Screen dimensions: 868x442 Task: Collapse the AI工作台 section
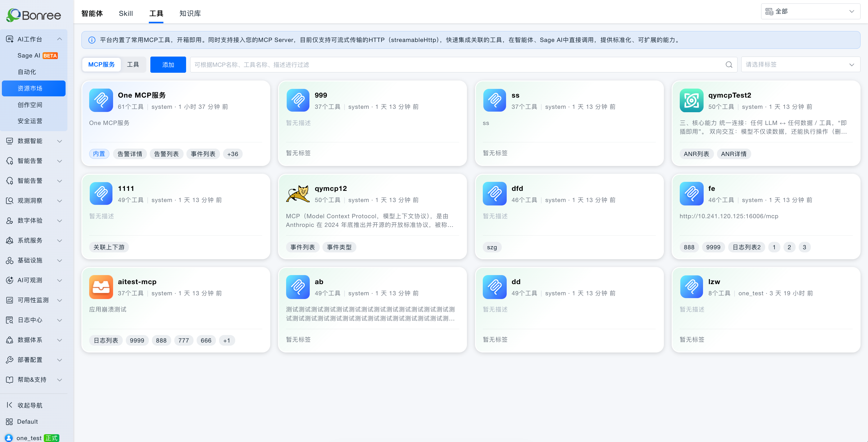coord(60,39)
